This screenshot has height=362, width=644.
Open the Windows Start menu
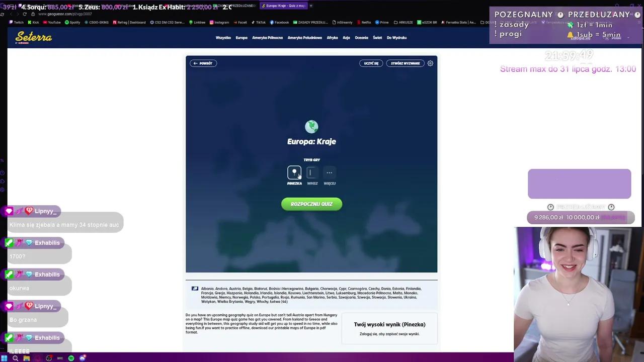(5, 358)
